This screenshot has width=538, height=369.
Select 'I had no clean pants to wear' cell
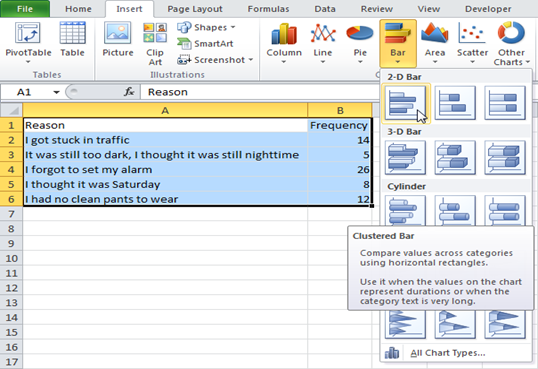pos(165,199)
